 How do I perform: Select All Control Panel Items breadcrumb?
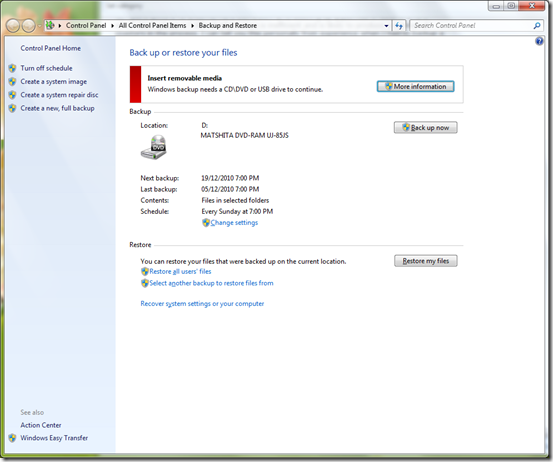click(152, 25)
